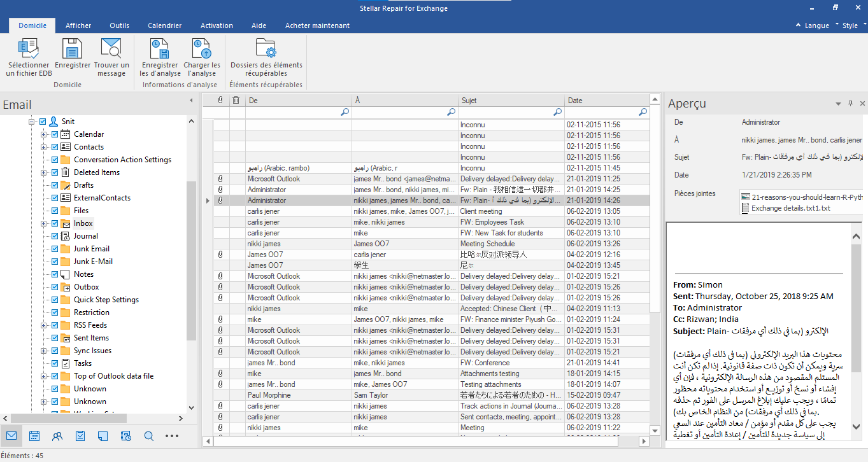Open the Afficher ribbon tab
Image resolution: width=868 pixels, height=462 pixels.
78,25
